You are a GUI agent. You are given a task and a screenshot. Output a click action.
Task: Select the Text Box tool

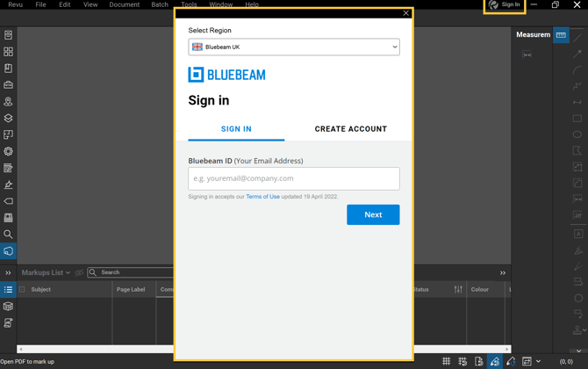578,234
